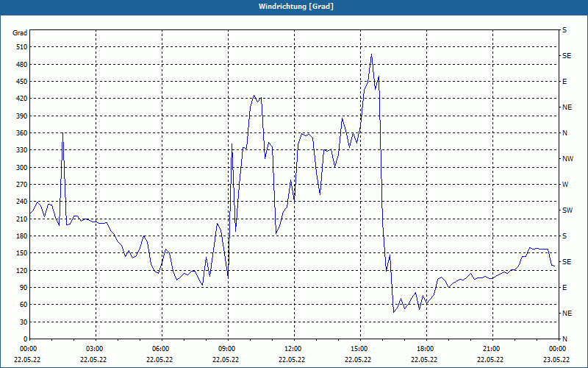This screenshot has width=588, height=368.
Task: Select the 22.05.22 date beneath 03:00
Action: tap(94, 359)
